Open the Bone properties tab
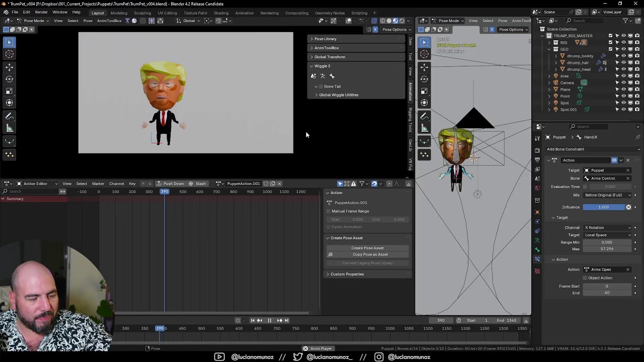Screen dimensions: 644x362 (x=537, y=250)
